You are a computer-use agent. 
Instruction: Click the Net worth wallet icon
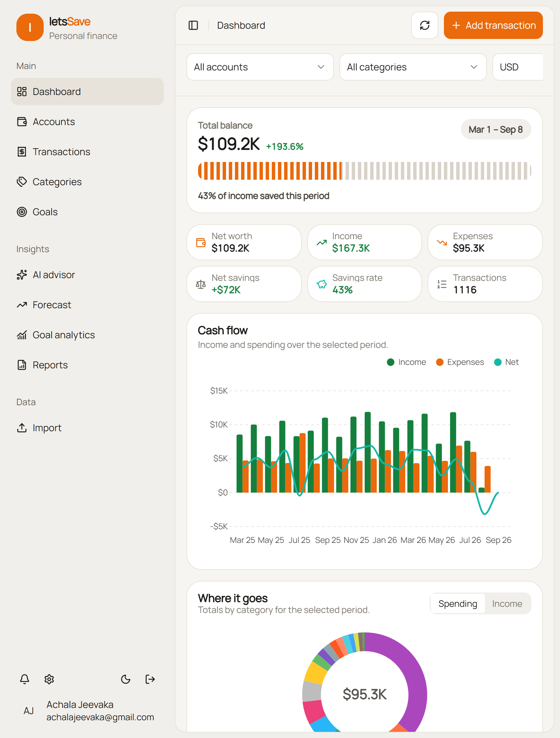pyautogui.click(x=201, y=243)
